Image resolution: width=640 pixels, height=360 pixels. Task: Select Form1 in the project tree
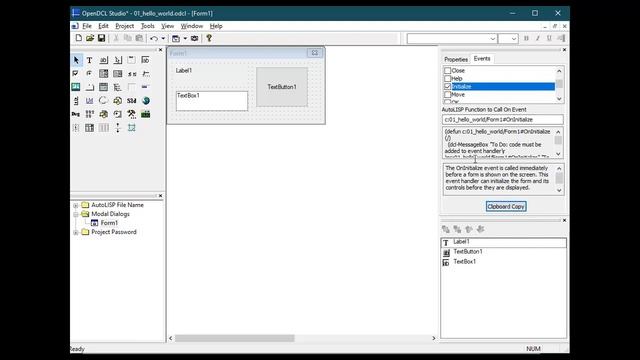pyautogui.click(x=109, y=223)
